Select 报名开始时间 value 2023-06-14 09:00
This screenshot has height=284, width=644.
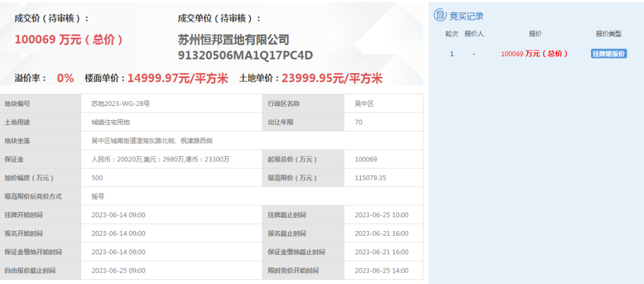[x=118, y=233]
